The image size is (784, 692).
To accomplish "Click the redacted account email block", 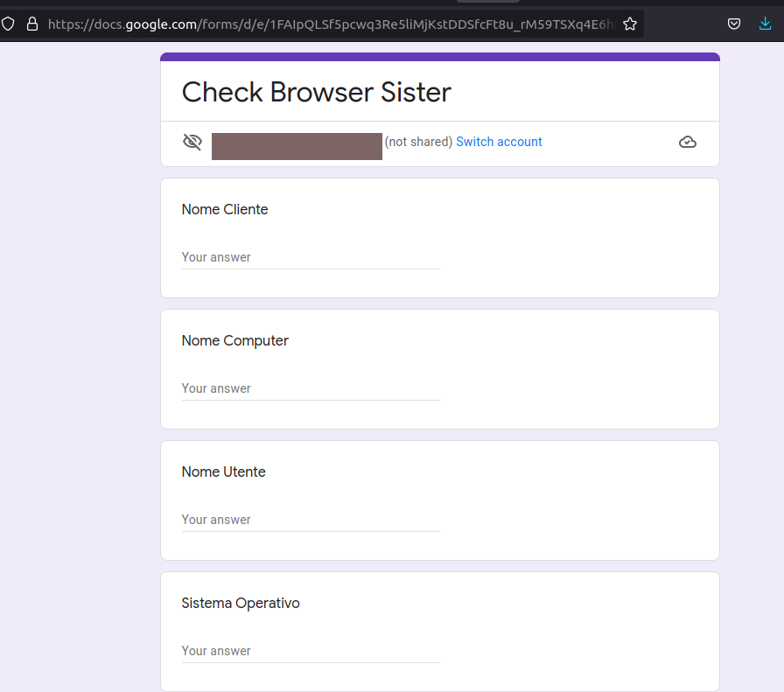I will coord(297,146).
